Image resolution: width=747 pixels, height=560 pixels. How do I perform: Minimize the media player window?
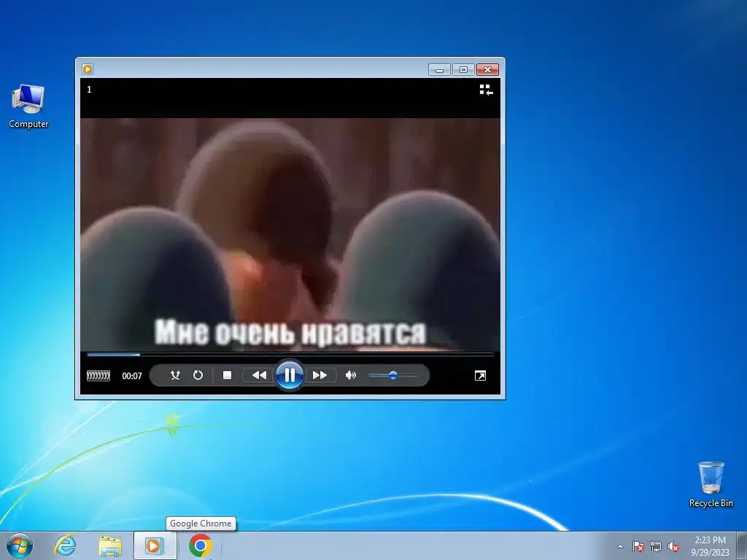[439, 70]
